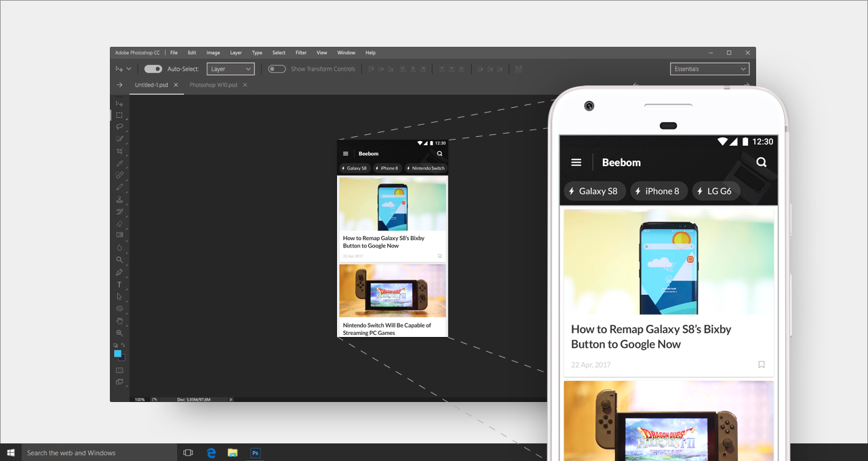Tap the LG G6 chip on large phone
Screen dimensions: 868x461
715,191
